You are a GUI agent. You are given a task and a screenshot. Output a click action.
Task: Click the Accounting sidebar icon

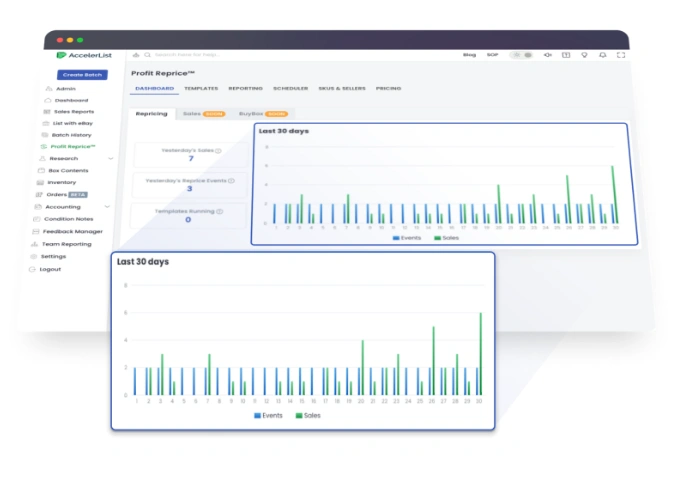click(38, 207)
